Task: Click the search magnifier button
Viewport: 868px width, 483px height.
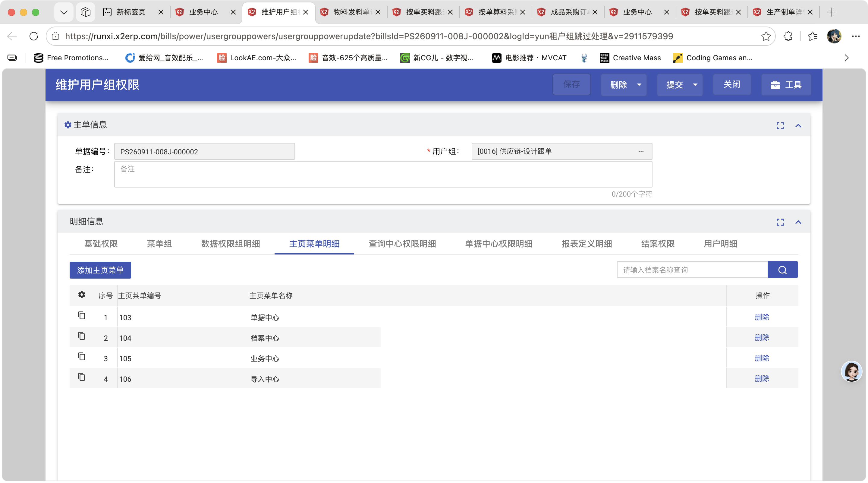Action: pyautogui.click(x=782, y=270)
